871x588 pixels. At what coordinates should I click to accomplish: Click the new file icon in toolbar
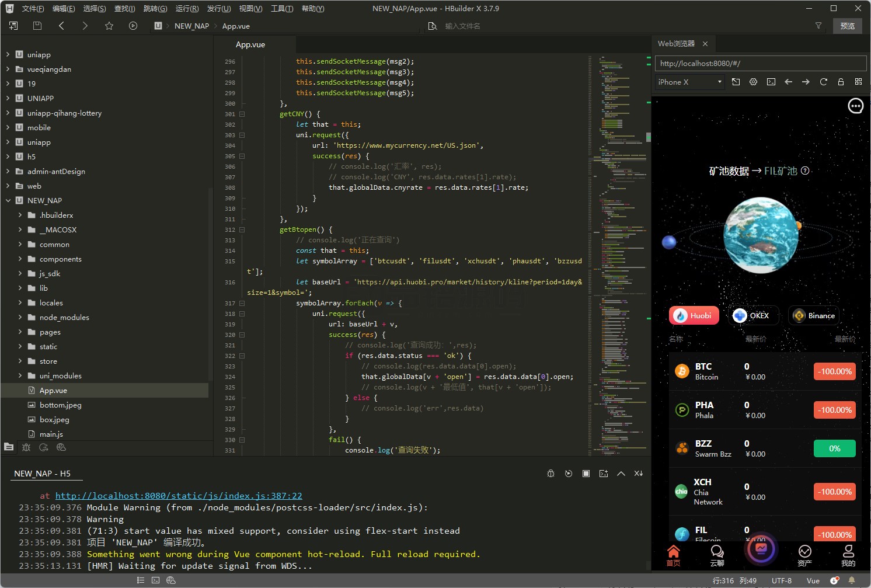[x=13, y=26]
